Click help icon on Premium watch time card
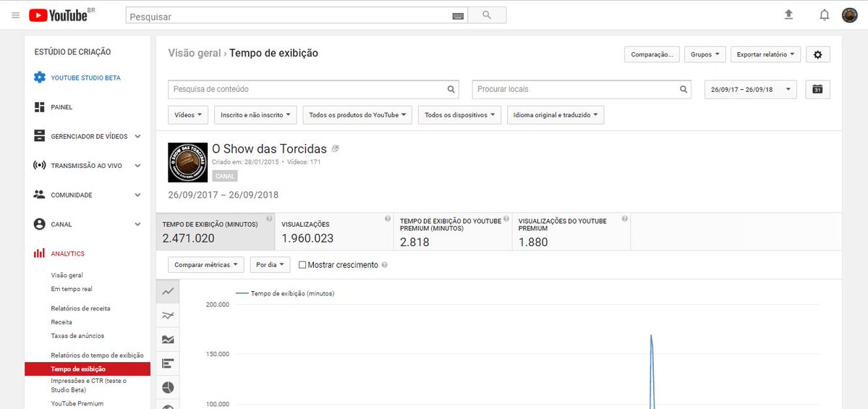 [506, 219]
